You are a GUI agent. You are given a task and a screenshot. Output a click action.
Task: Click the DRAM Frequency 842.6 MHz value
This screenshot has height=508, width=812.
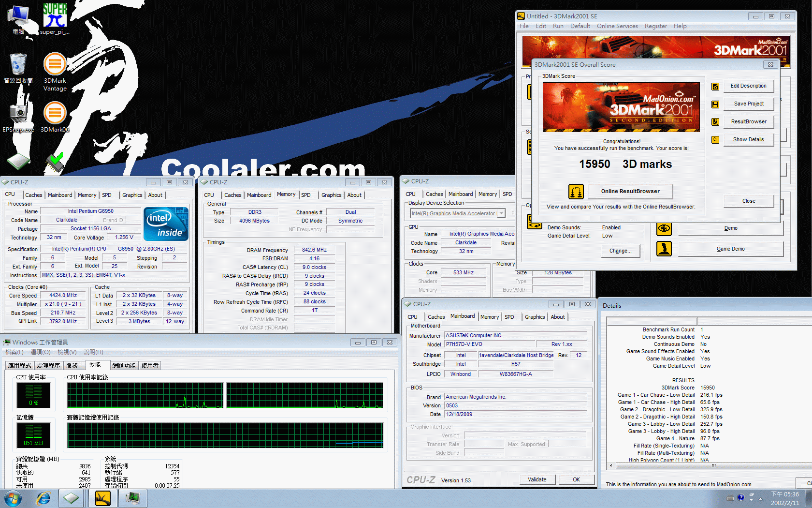pyautogui.click(x=314, y=250)
